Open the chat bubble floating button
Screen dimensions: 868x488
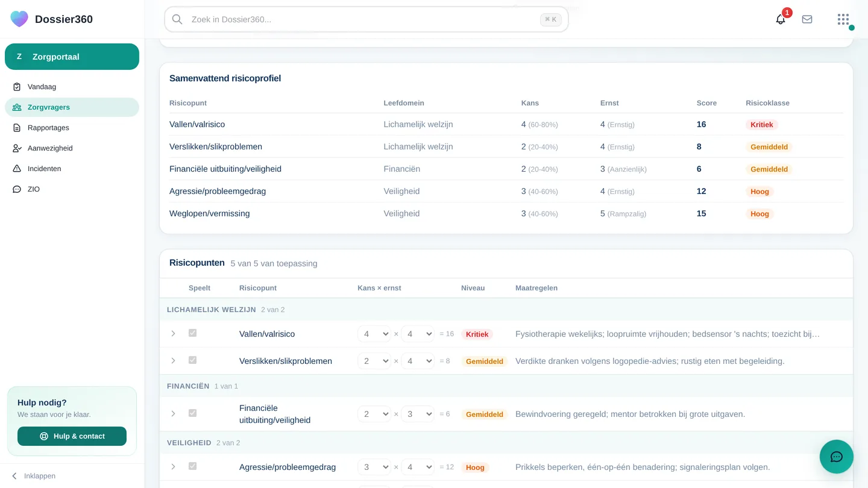click(x=837, y=457)
